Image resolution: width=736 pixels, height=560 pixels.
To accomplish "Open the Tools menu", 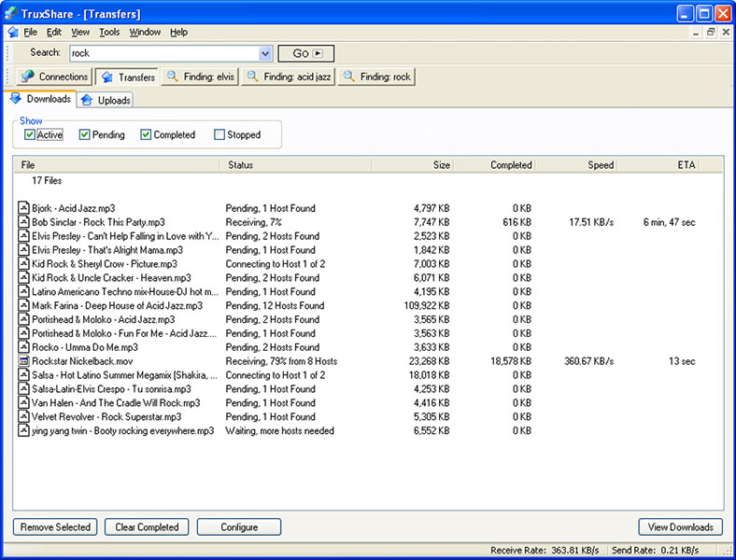I will [x=109, y=32].
